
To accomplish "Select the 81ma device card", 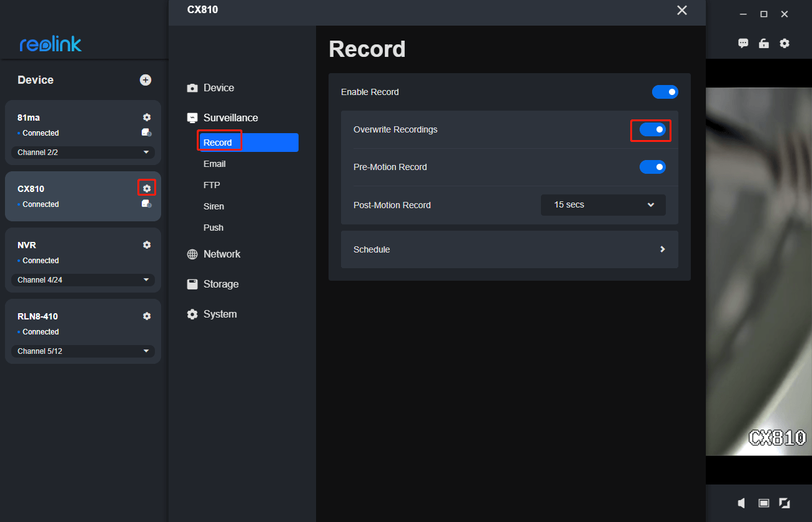I will click(x=83, y=133).
